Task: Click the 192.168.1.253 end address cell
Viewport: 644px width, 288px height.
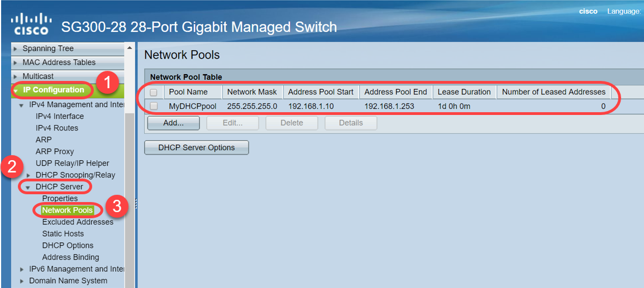Action: pyautogui.click(x=389, y=107)
